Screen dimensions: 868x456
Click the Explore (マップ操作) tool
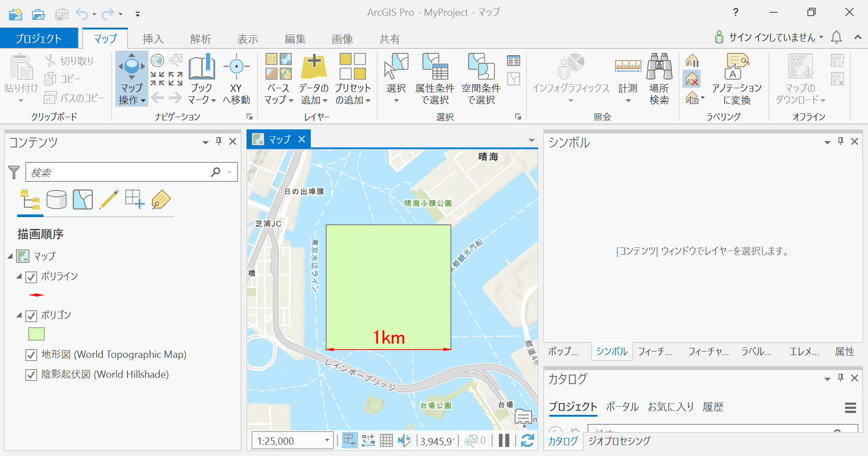tap(132, 79)
